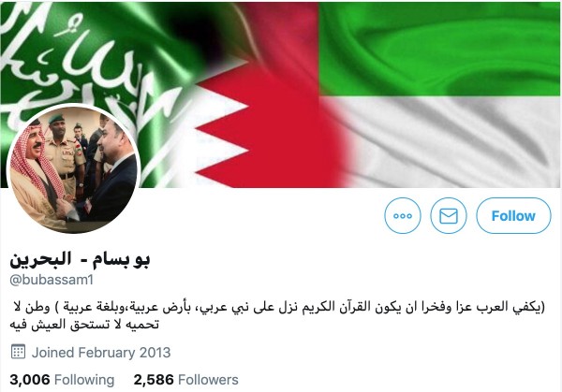Click the bio's second line تحميه لا تستحق
Viewport: 562px width, 392px height.
click(x=84, y=325)
